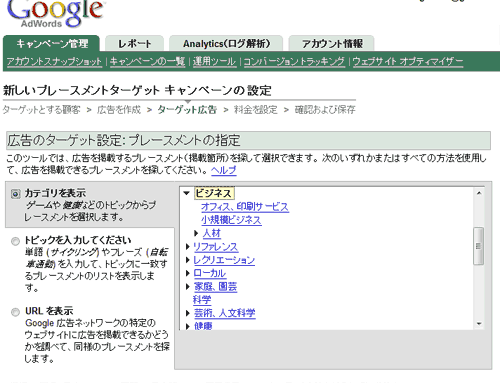
Task: Open ウェブサイト オプティマイザー link
Action: (408, 61)
